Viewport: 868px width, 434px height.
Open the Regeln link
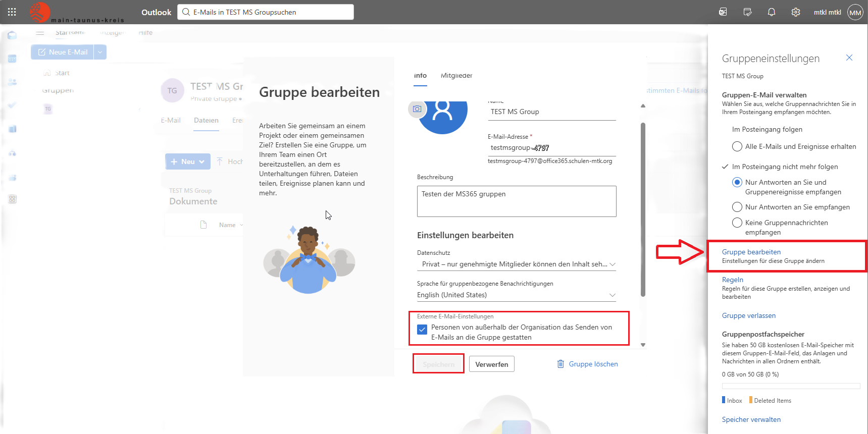732,280
